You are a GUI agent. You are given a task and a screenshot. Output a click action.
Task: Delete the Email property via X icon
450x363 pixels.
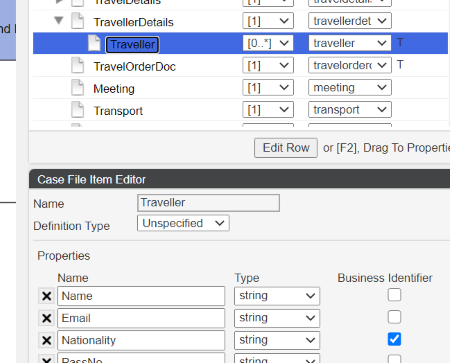46,318
